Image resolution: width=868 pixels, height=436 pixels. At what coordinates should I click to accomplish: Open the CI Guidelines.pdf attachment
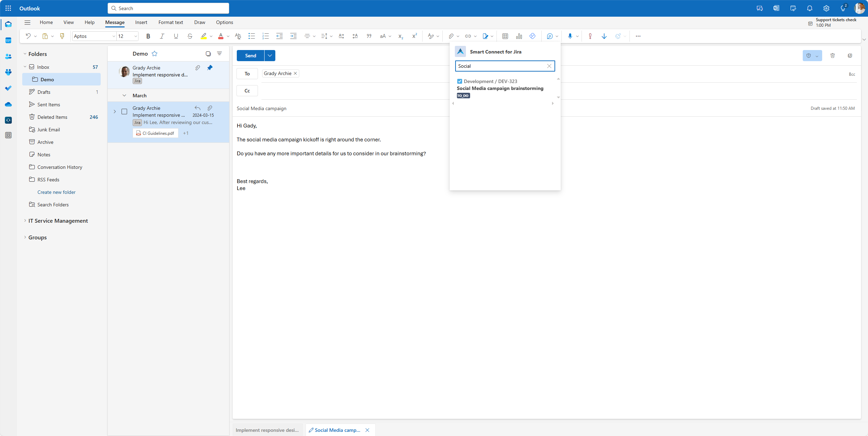[156, 133]
